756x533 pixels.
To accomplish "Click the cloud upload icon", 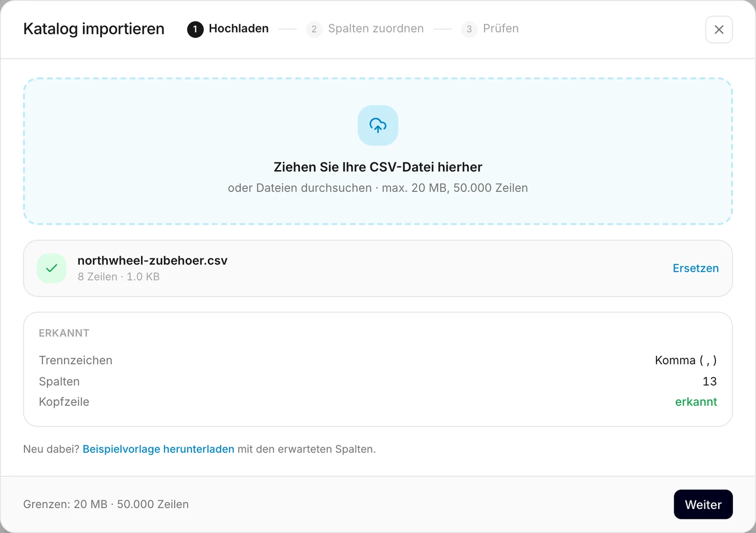I will [378, 126].
